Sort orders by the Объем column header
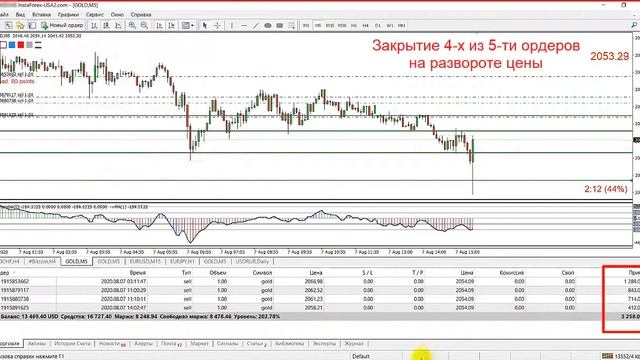 tap(218, 273)
